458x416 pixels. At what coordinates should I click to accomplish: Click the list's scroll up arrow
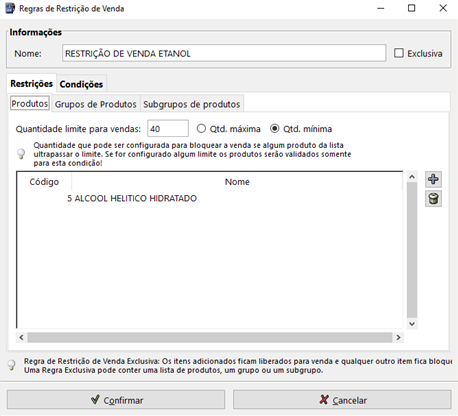pyautogui.click(x=412, y=177)
